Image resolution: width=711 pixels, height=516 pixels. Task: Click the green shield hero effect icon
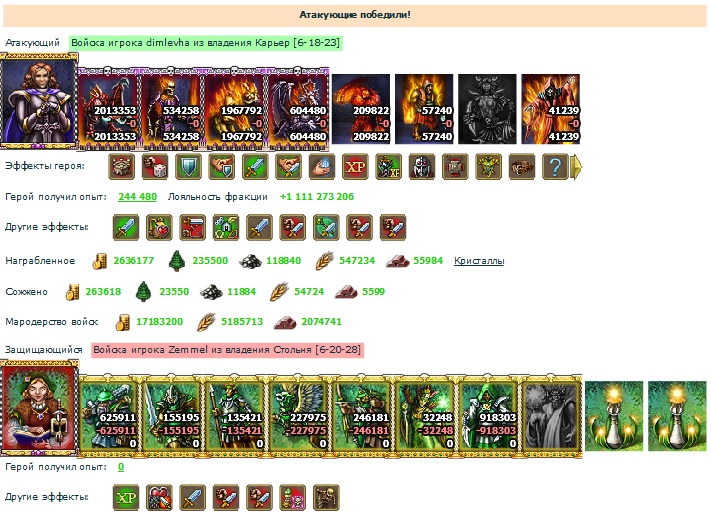point(188,166)
